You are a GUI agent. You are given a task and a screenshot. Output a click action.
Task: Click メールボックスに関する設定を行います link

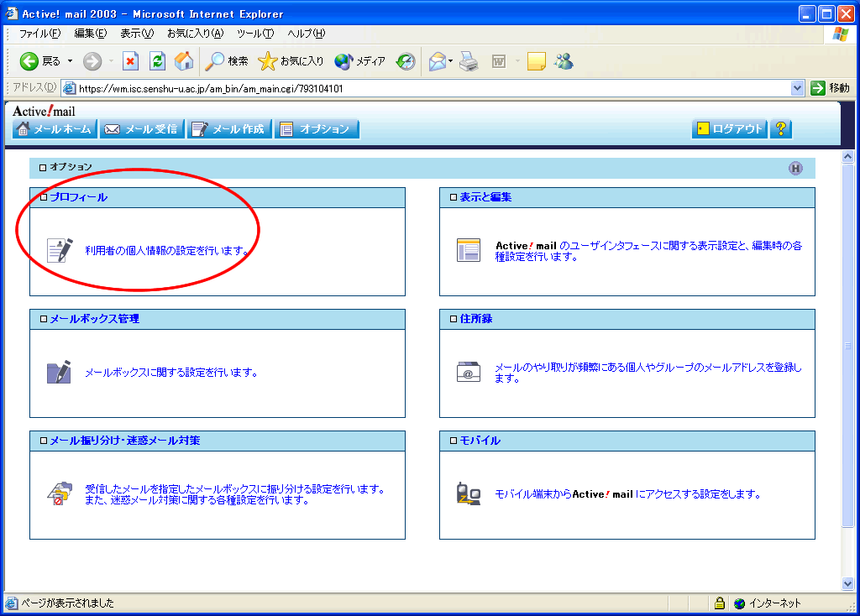click(171, 373)
